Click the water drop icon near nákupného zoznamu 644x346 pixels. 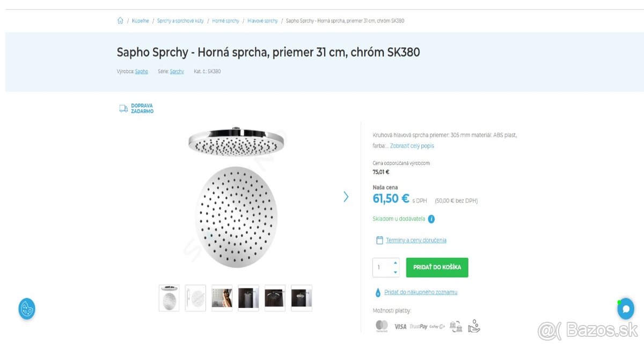[x=378, y=292]
